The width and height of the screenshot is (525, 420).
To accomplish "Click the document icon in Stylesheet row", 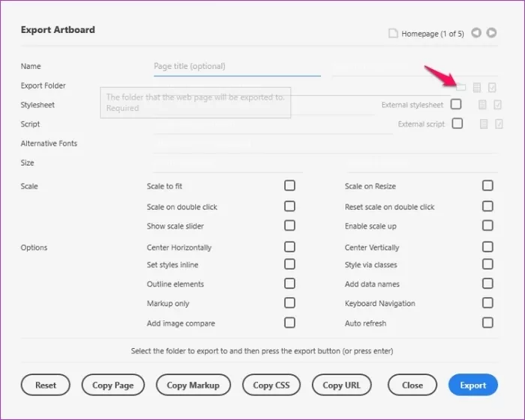I will [x=484, y=105].
